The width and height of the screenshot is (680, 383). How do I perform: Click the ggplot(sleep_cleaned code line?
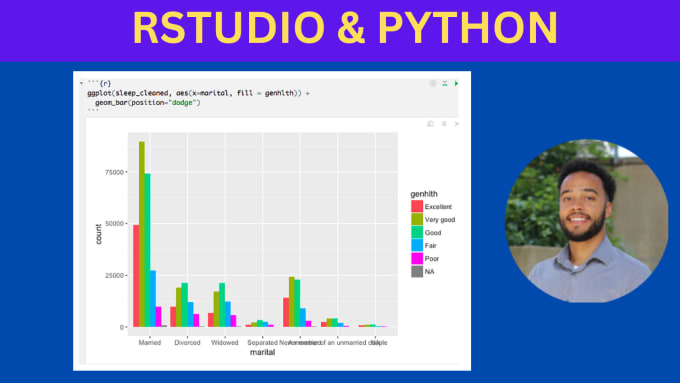click(x=199, y=93)
